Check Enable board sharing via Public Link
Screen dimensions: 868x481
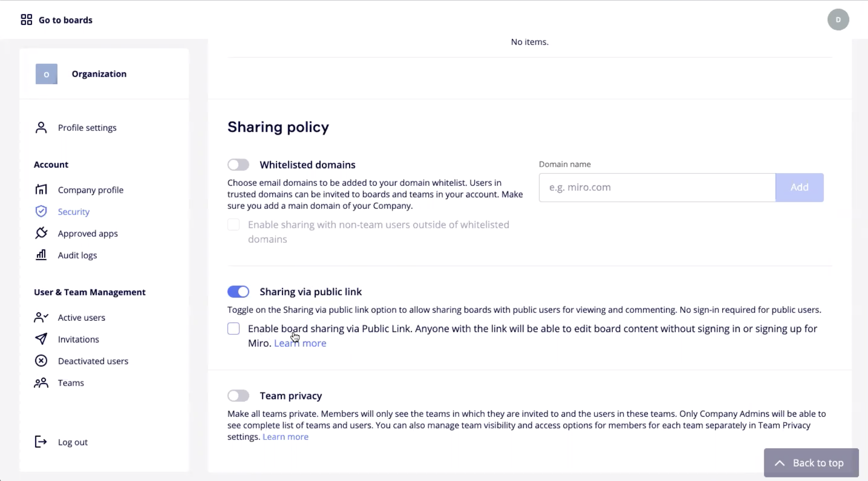click(x=233, y=329)
